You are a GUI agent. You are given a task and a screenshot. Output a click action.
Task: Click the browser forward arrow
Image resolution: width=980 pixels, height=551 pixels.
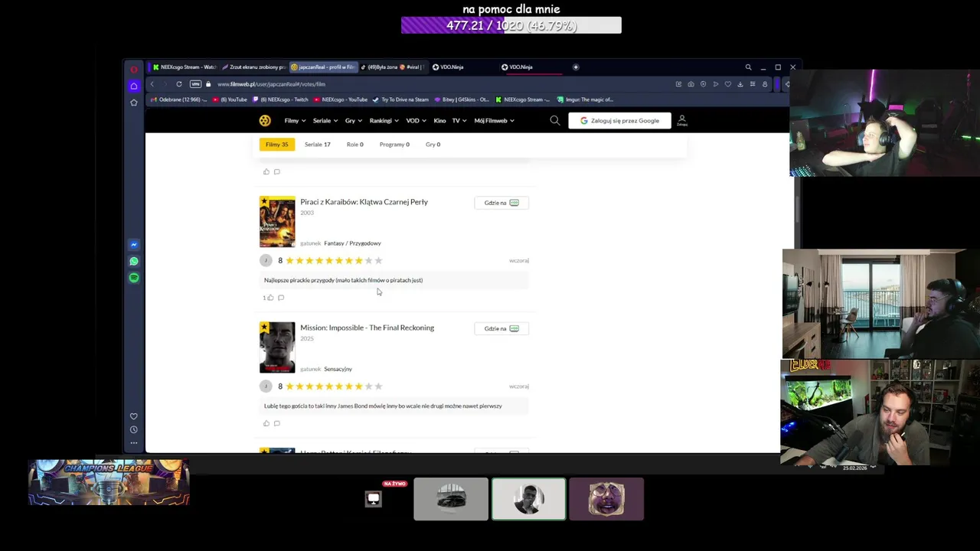click(x=165, y=84)
